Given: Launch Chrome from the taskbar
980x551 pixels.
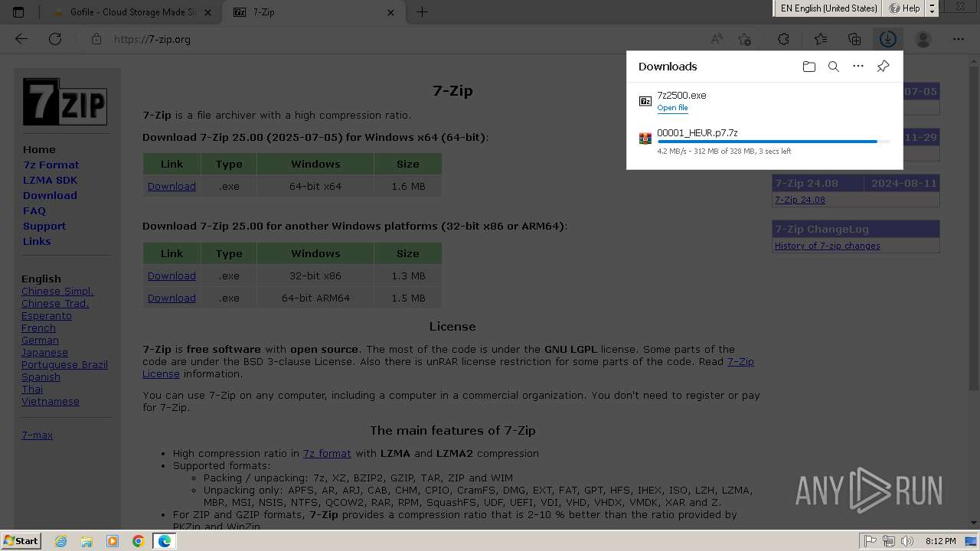Looking at the screenshot, I should 139,541.
